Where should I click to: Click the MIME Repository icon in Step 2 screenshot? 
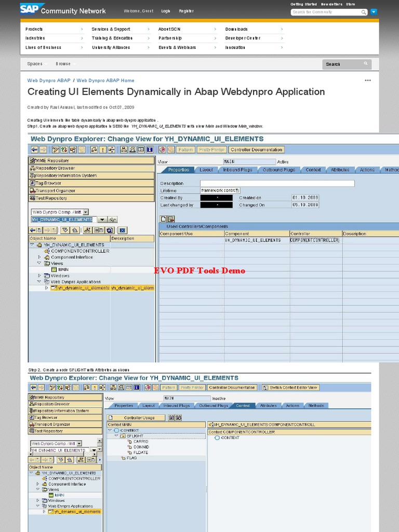tap(32, 397)
